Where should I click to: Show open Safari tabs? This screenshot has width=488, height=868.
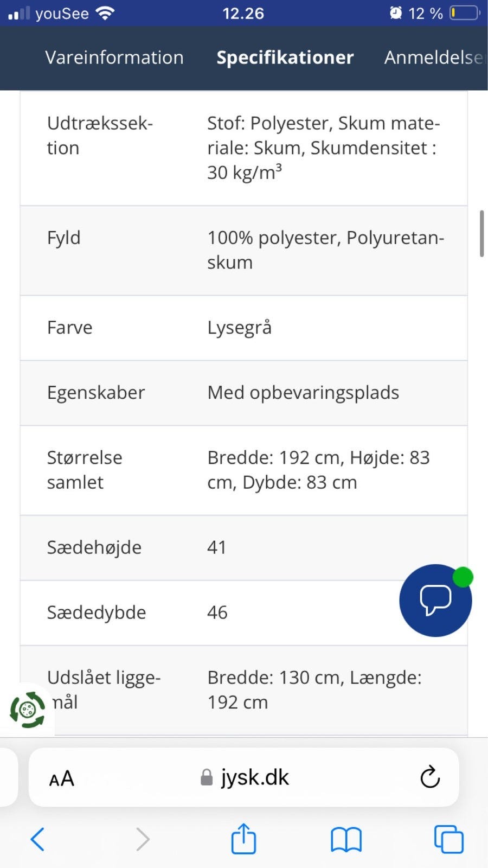point(448,839)
